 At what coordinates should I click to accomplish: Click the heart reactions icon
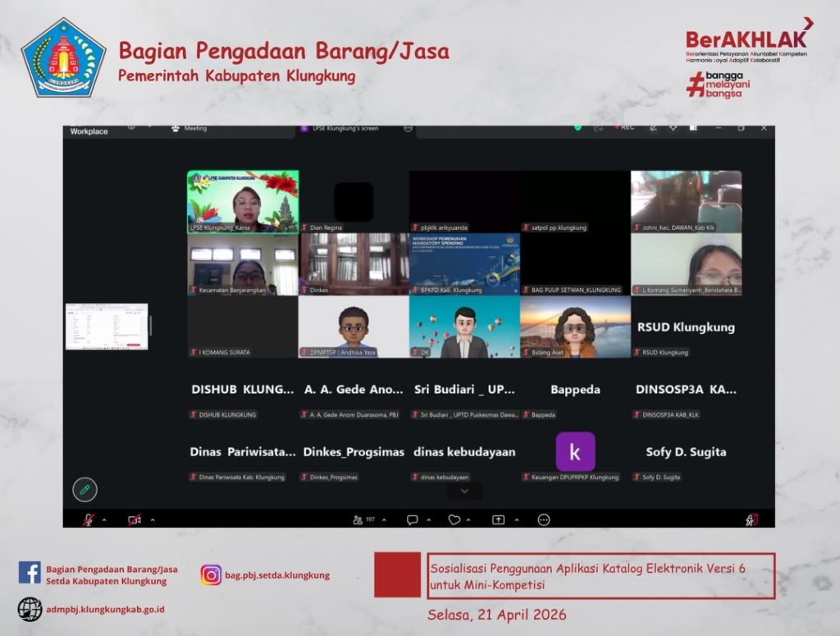click(454, 519)
